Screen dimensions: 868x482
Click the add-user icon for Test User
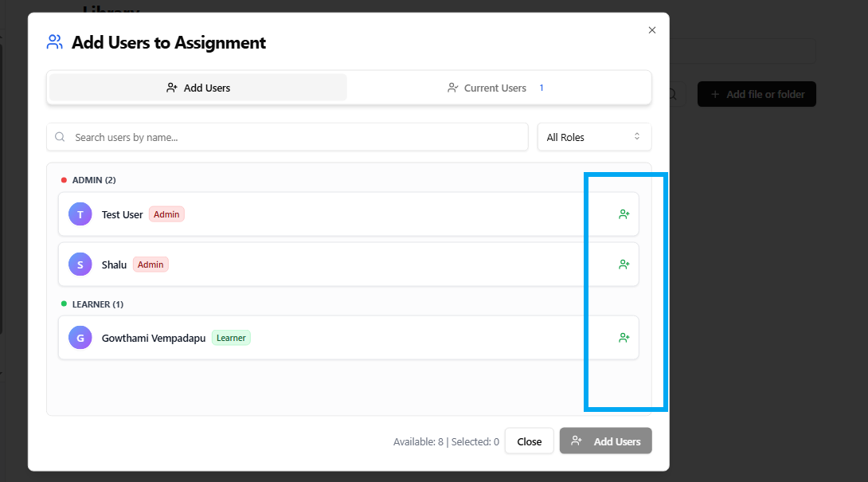pyautogui.click(x=624, y=214)
